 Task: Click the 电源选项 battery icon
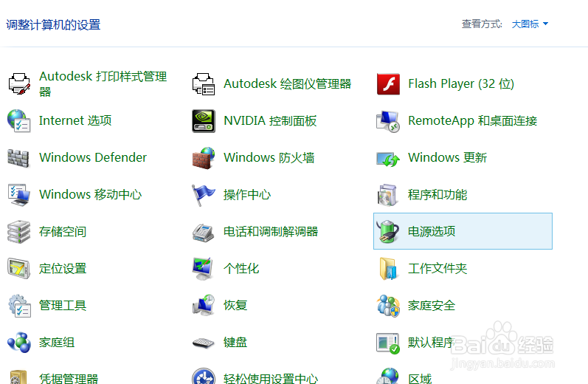pos(388,231)
